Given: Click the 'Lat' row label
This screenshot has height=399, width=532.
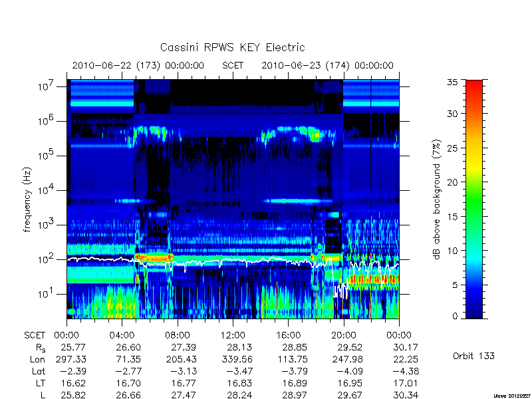Looking at the screenshot, I should (x=39, y=372).
